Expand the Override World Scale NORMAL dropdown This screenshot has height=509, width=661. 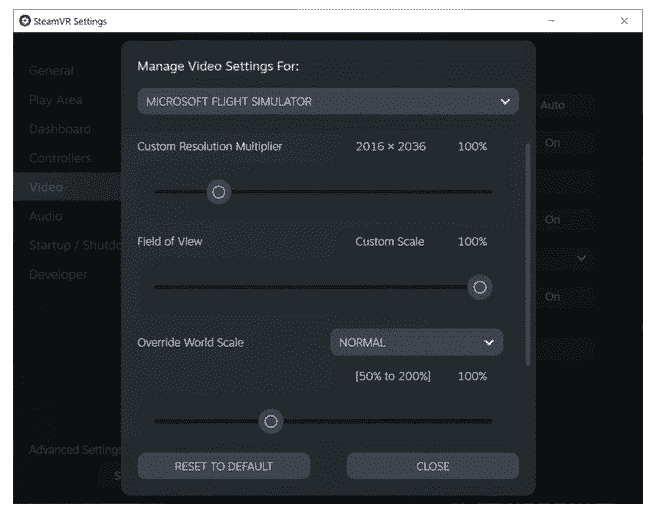tap(416, 342)
